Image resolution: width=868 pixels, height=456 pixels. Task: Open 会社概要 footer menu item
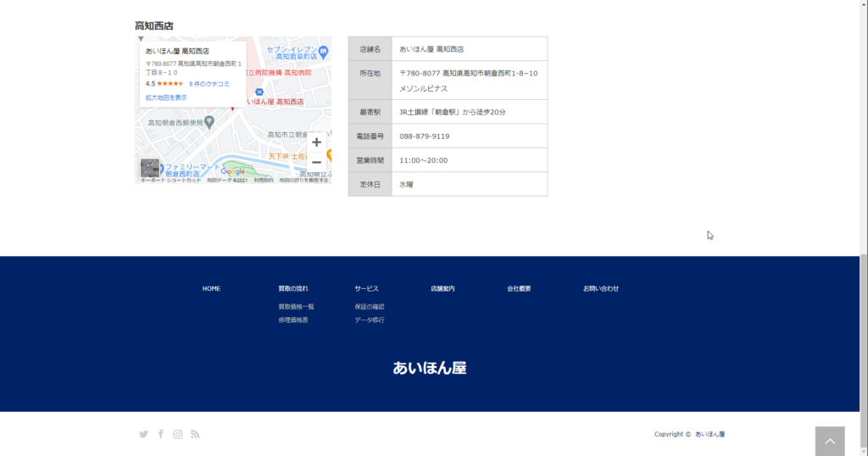[x=520, y=288]
